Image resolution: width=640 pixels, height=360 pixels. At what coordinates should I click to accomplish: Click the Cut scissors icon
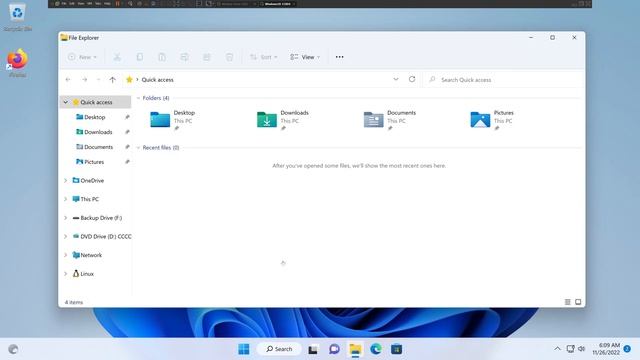[x=117, y=57]
